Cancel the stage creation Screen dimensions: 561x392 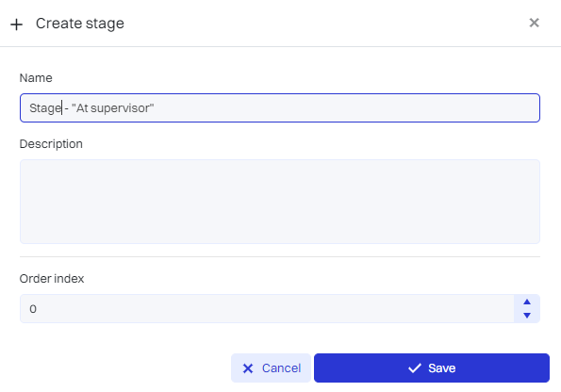coord(271,368)
